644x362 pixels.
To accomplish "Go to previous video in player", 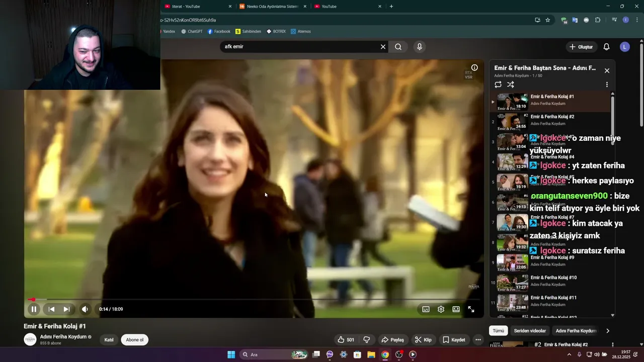I will point(51,309).
